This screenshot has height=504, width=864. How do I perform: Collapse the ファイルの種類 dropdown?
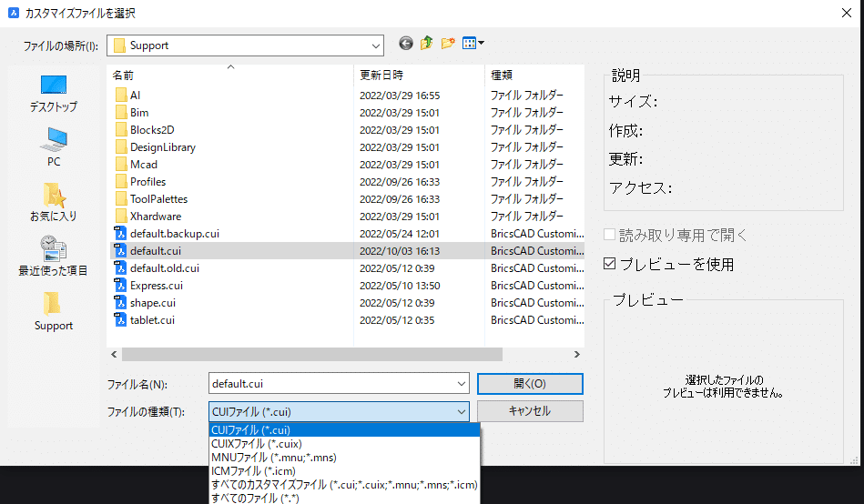[462, 411]
